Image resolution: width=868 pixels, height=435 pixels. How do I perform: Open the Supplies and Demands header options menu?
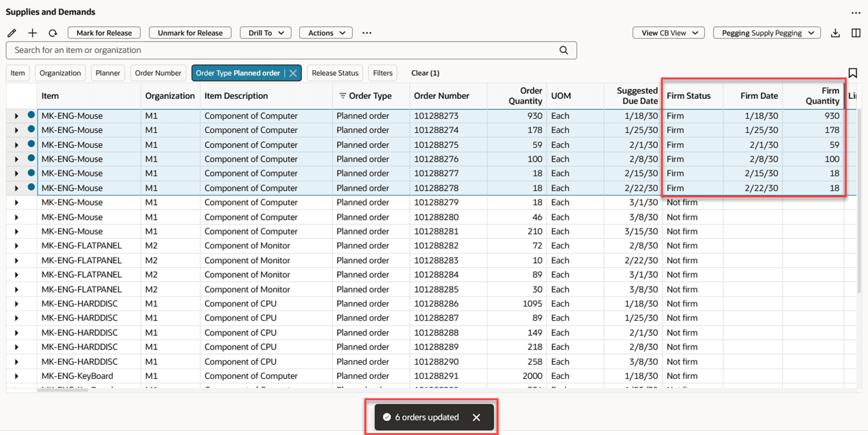click(856, 13)
